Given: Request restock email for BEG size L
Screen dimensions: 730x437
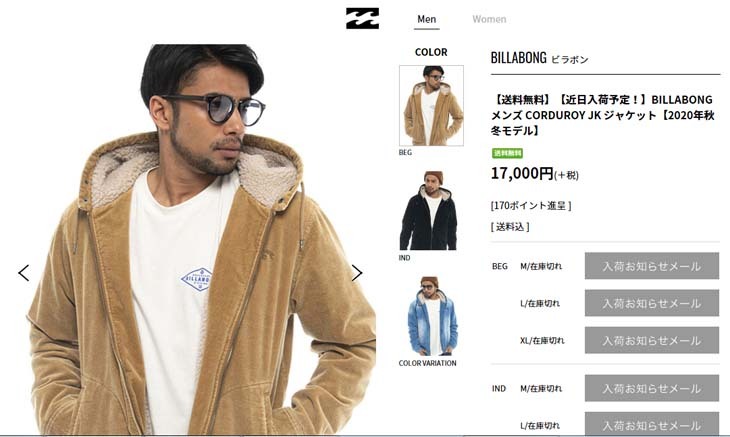Looking at the screenshot, I should (x=652, y=303).
